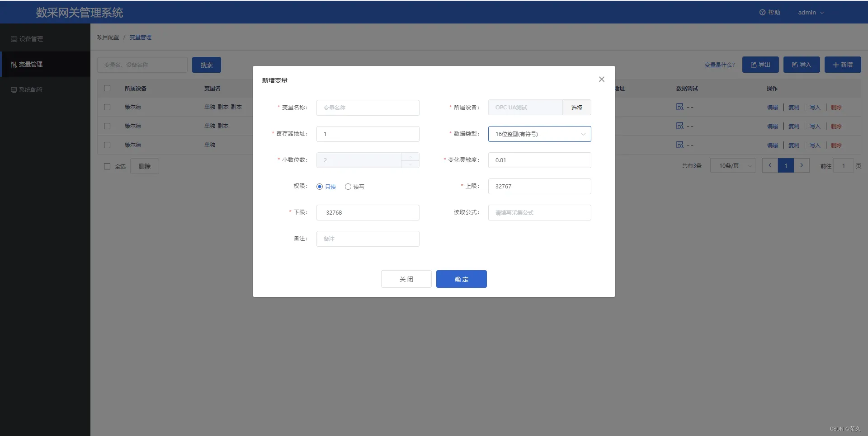Check the row for variable 单独
The image size is (868, 436).
(x=107, y=145)
